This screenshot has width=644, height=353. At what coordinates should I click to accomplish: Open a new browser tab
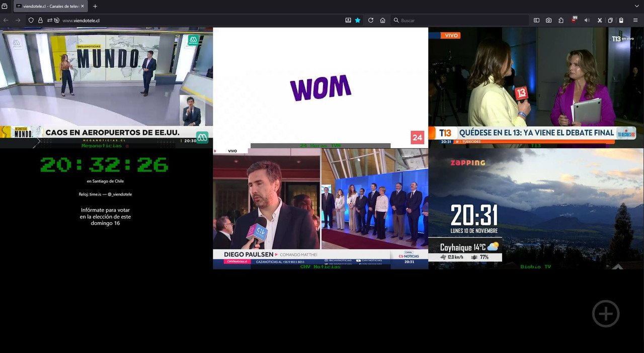pyautogui.click(x=95, y=6)
